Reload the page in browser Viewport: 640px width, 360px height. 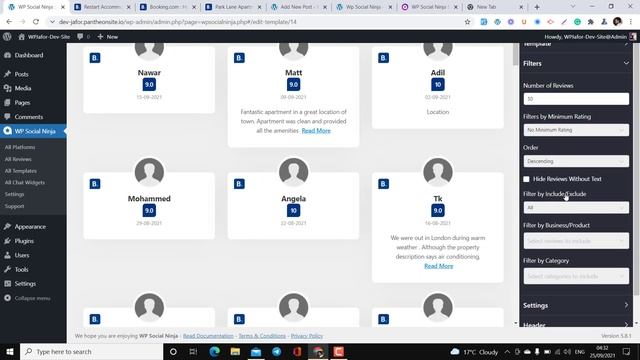point(36,22)
